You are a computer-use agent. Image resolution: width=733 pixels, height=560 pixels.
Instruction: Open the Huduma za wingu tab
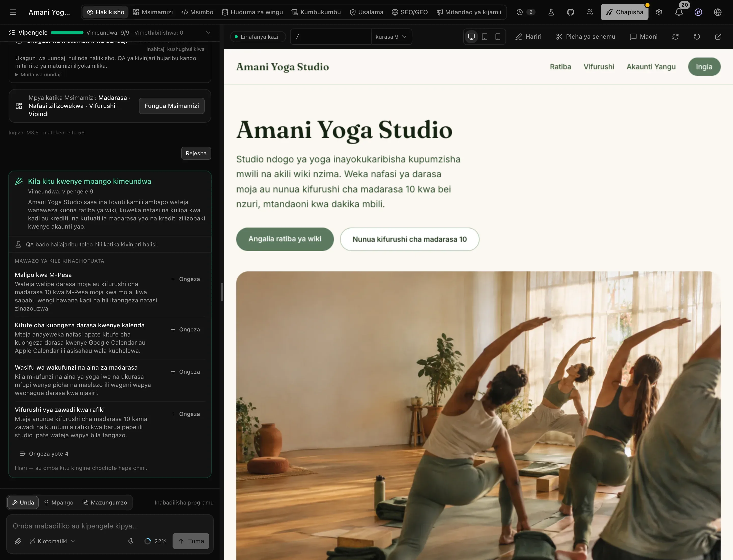(x=252, y=12)
